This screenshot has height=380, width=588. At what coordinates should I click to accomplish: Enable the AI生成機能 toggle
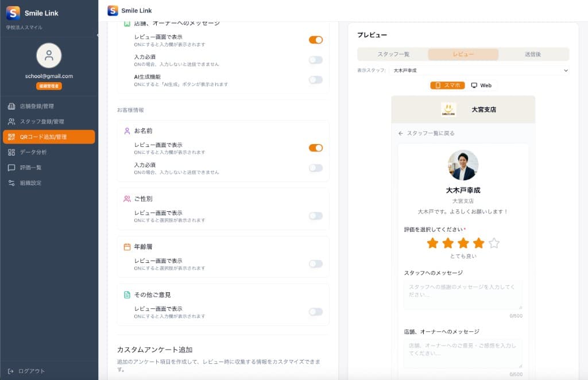(315, 80)
